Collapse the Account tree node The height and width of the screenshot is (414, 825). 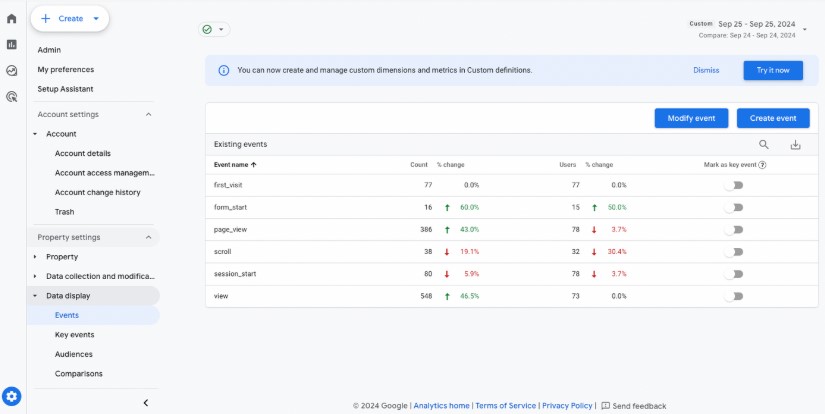[x=35, y=134]
